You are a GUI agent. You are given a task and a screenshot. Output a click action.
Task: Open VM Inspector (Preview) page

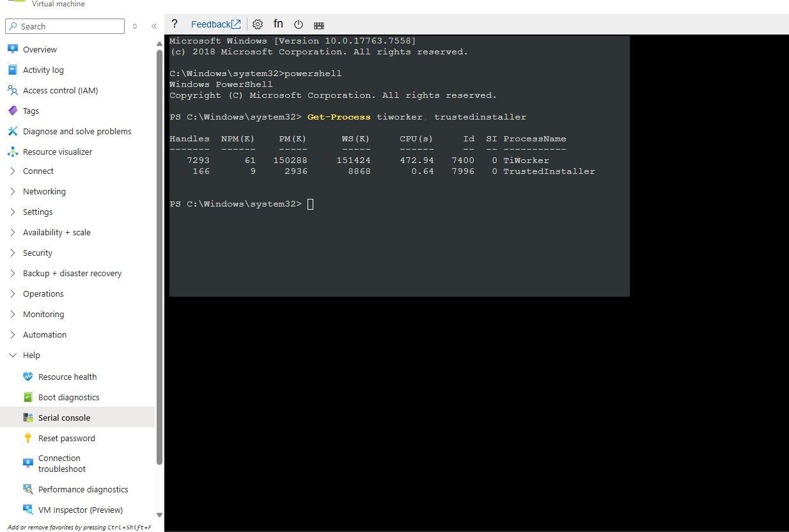point(81,510)
